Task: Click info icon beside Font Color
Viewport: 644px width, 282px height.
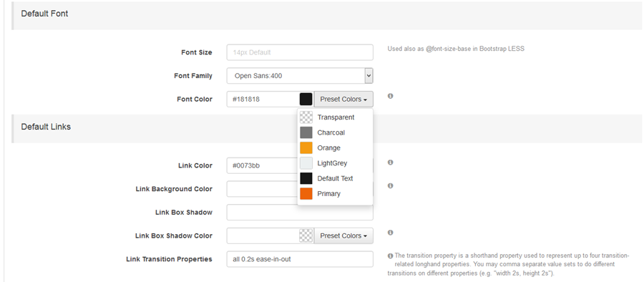Action: click(x=390, y=96)
